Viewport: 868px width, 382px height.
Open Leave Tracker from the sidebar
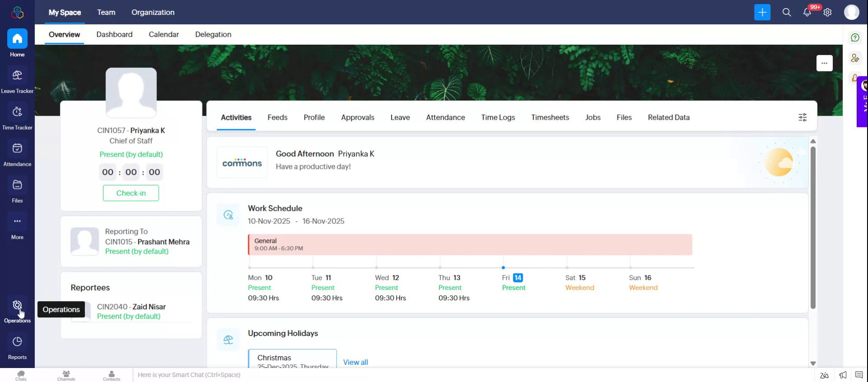click(17, 80)
